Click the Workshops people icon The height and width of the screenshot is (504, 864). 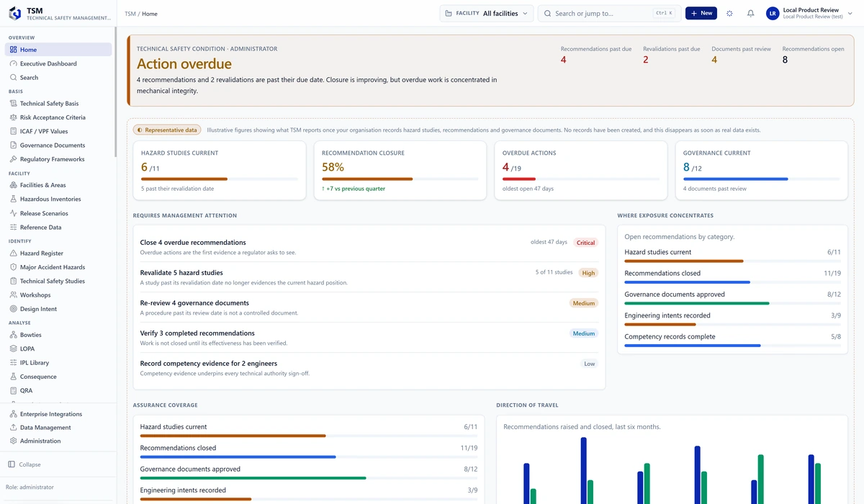point(13,295)
